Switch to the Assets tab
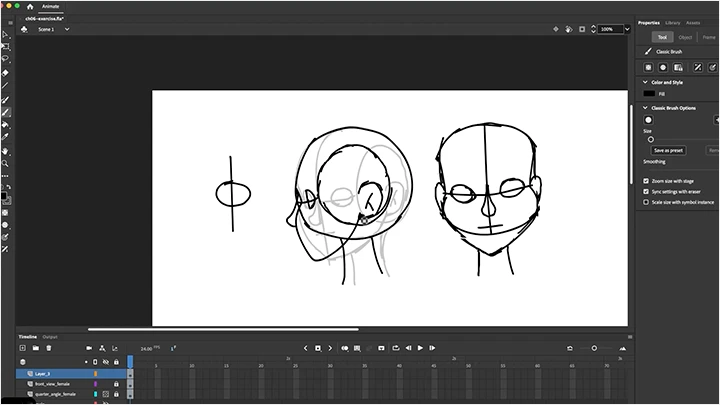This screenshot has height=405, width=720. click(693, 22)
